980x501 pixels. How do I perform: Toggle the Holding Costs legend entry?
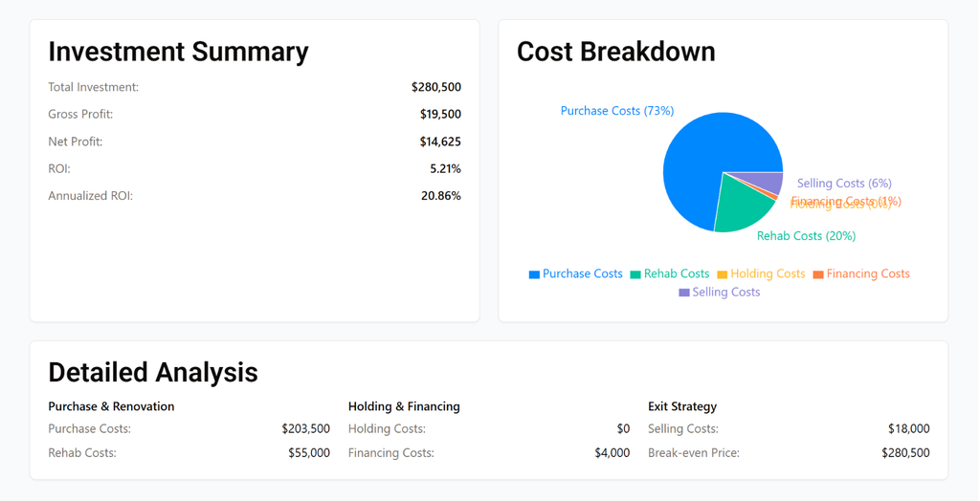coord(761,273)
